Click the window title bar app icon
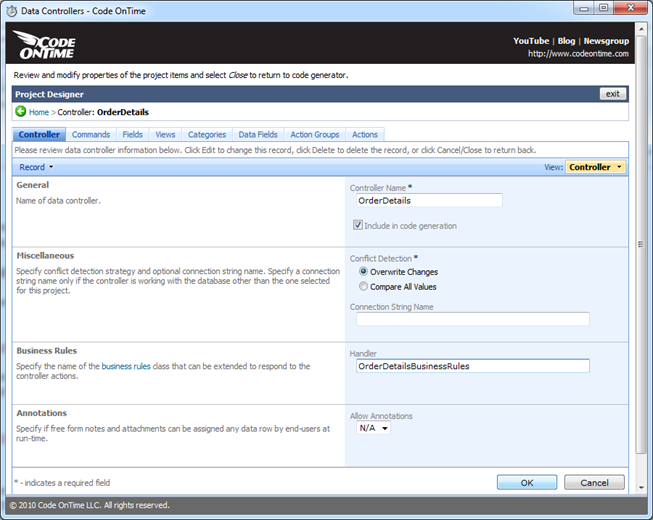653x520 pixels. pyautogui.click(x=12, y=11)
